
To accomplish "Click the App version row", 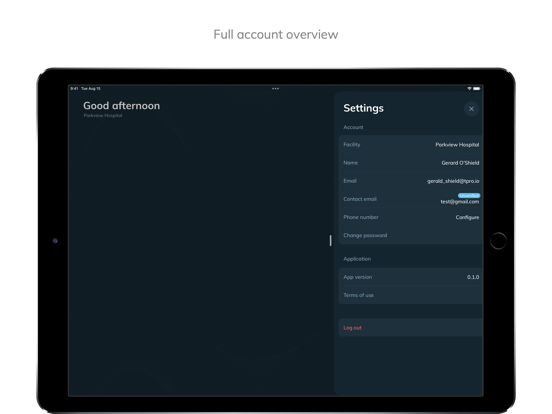I will pyautogui.click(x=410, y=277).
